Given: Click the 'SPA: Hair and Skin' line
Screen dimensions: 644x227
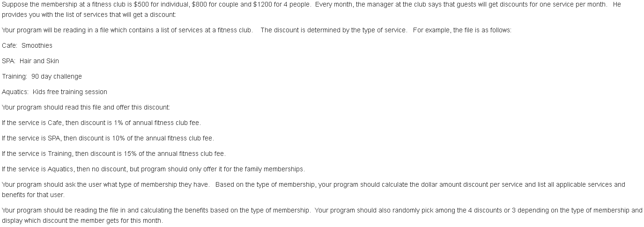Looking at the screenshot, I should (30, 61).
